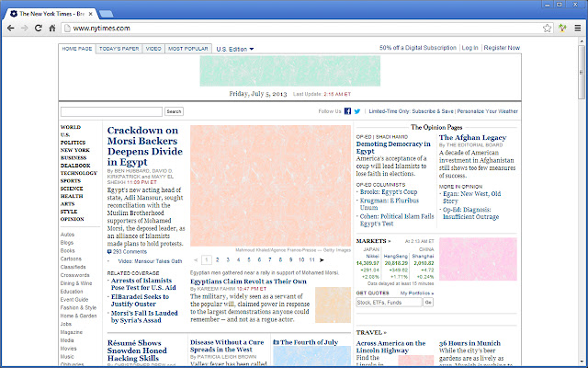This screenshot has width=588, height=368.
Task: Open Fashion & Style sidebar link
Action: click(x=78, y=307)
